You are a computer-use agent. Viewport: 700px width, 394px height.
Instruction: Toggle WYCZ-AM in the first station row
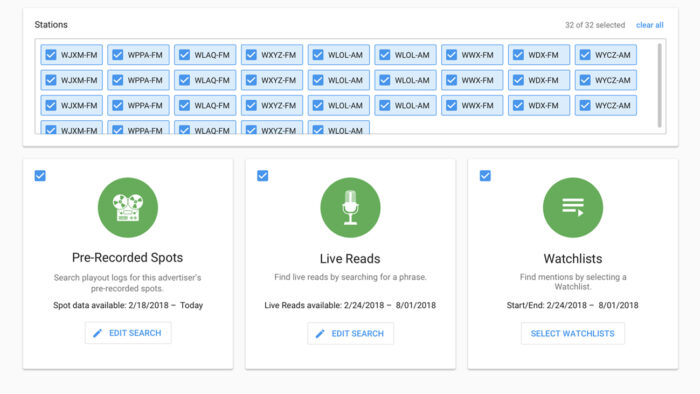606,55
